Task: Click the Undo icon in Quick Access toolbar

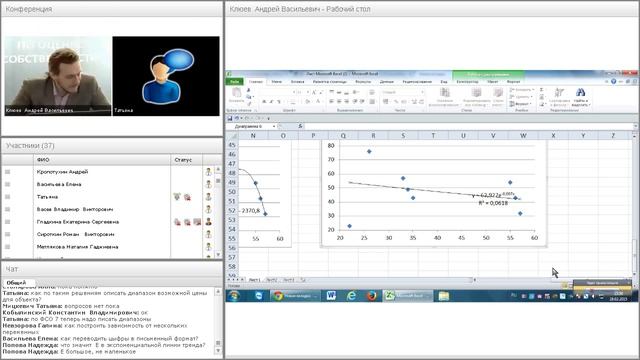Action: coord(237,118)
